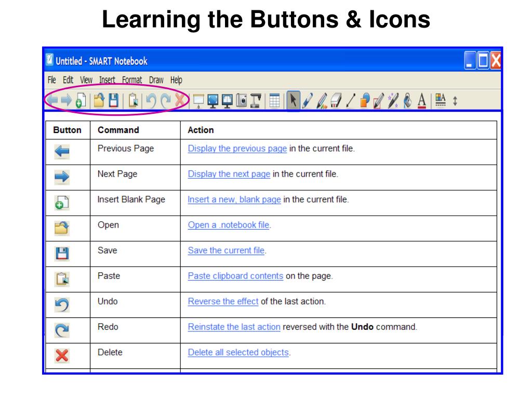
Task: Click the Insert Blank Page toolbar icon
Action: point(81,100)
